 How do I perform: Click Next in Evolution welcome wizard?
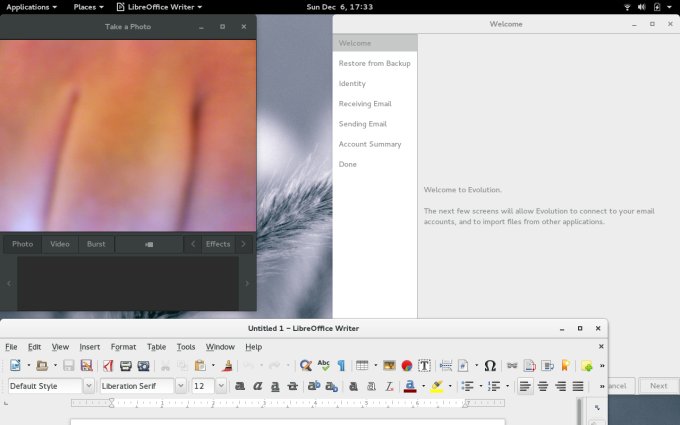pos(658,386)
